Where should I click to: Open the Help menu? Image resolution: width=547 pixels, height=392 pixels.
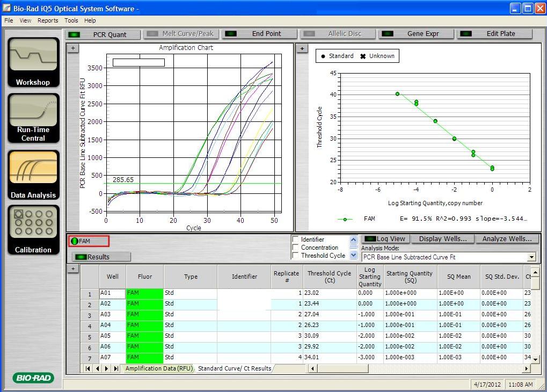click(90, 20)
